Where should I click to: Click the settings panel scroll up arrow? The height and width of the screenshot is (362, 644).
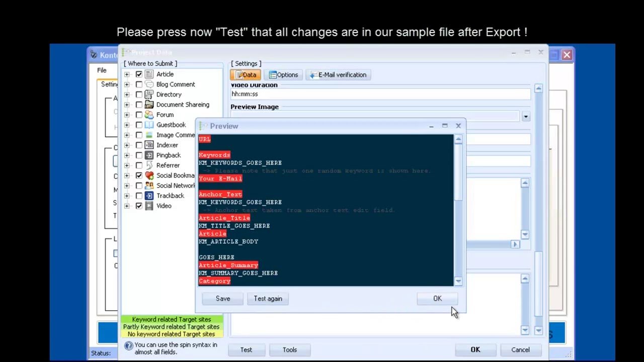click(x=538, y=88)
